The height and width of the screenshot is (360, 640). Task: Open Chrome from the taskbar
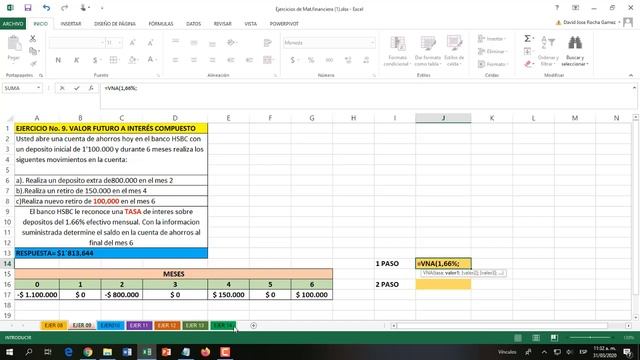tap(88, 352)
